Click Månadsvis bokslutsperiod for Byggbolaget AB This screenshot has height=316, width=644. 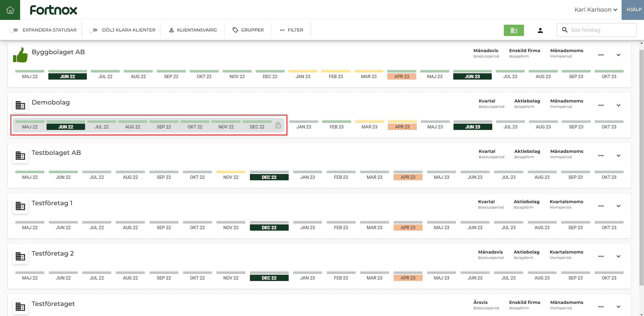(x=486, y=53)
